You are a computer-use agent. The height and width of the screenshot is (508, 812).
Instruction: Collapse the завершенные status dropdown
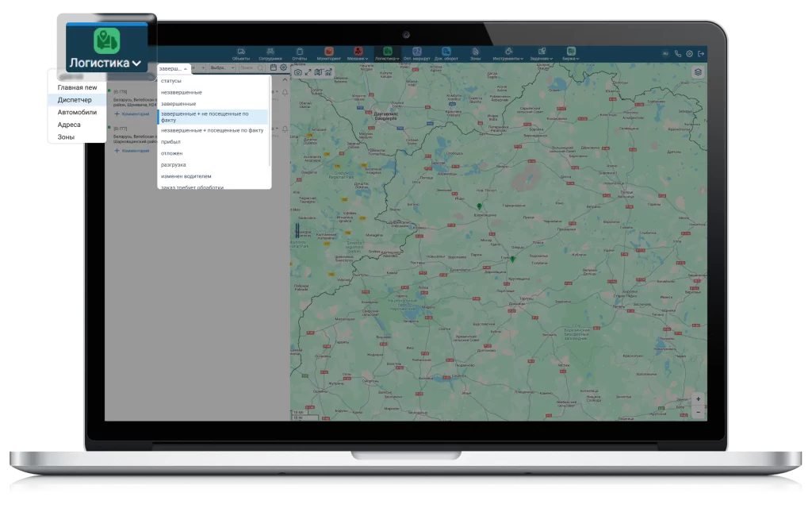coord(174,69)
